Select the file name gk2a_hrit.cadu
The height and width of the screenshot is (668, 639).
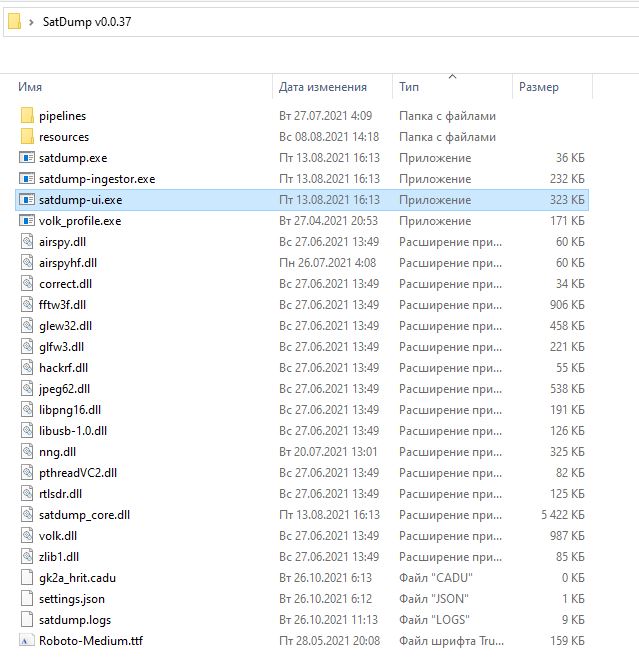(78, 578)
